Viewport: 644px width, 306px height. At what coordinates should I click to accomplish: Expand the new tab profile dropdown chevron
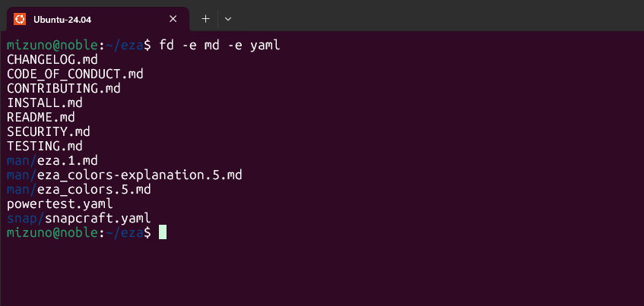tap(228, 17)
